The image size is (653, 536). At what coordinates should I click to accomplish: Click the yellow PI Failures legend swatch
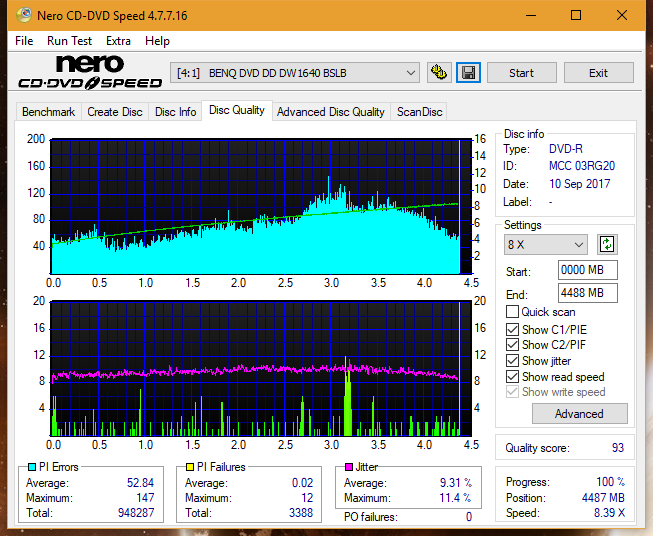[x=190, y=467]
